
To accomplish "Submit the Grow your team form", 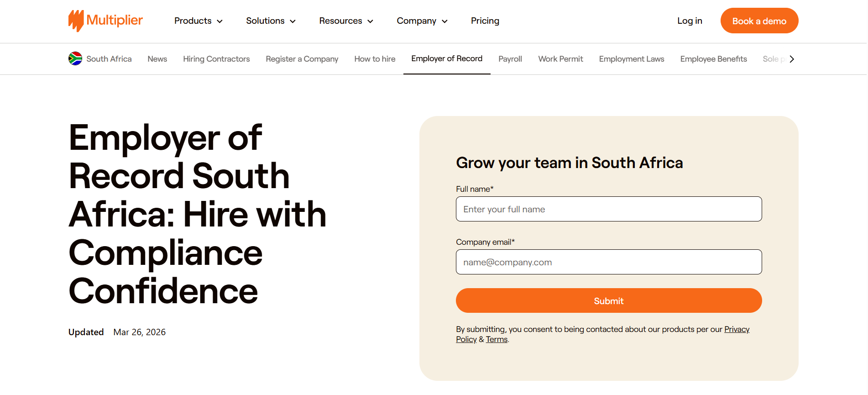I will [x=609, y=300].
